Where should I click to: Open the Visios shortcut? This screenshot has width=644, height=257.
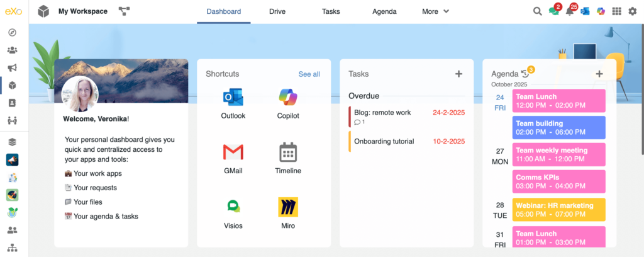pos(233,207)
